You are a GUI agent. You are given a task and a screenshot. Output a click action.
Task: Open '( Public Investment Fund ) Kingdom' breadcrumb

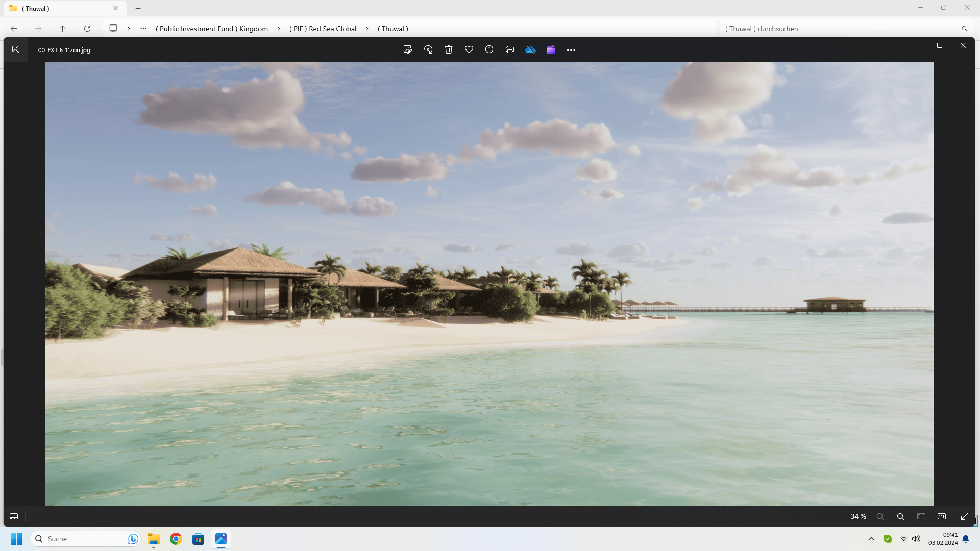click(x=212, y=29)
